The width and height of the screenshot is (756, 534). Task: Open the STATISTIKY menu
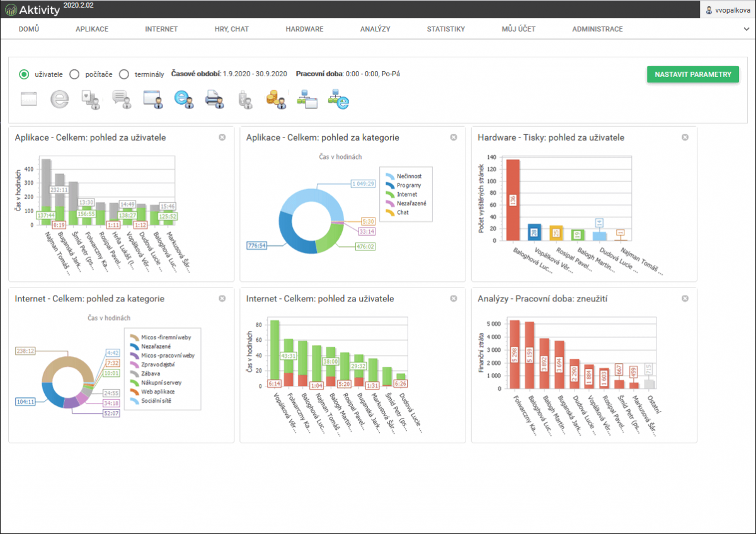click(445, 29)
